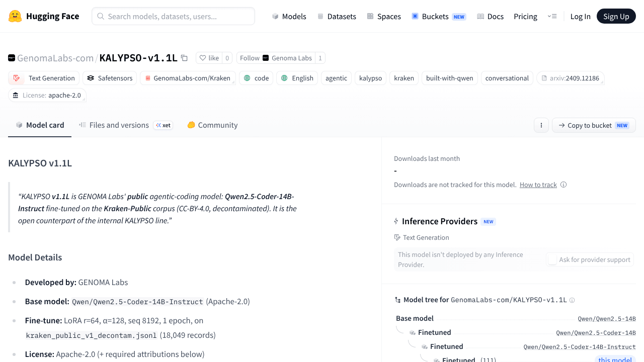Image resolution: width=644 pixels, height=362 pixels.
Task: Open the How to track link
Action: [538, 185]
